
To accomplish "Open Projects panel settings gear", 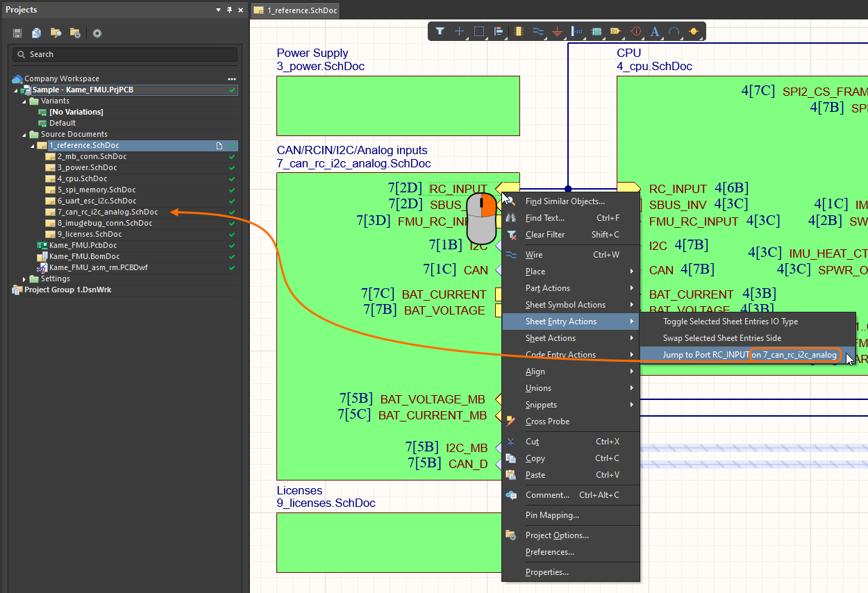I will pyautogui.click(x=97, y=33).
